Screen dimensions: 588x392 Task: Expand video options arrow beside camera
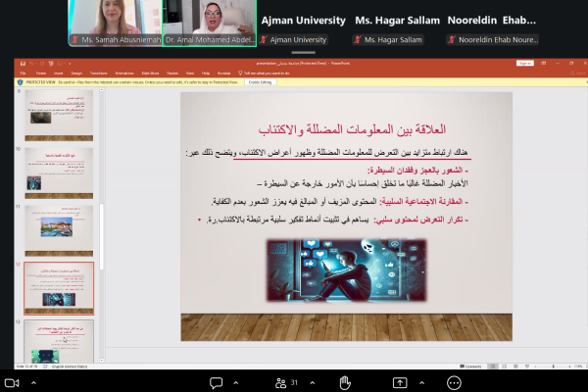tap(33, 383)
